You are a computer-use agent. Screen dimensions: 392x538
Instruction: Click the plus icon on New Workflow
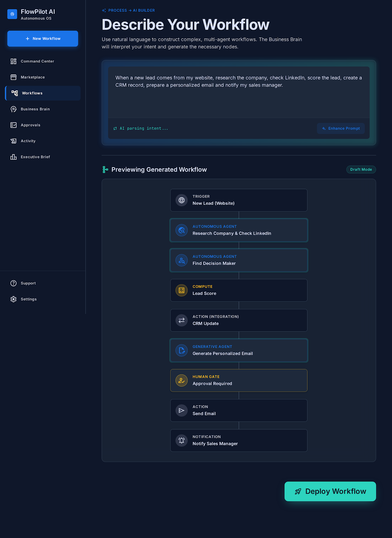28,39
